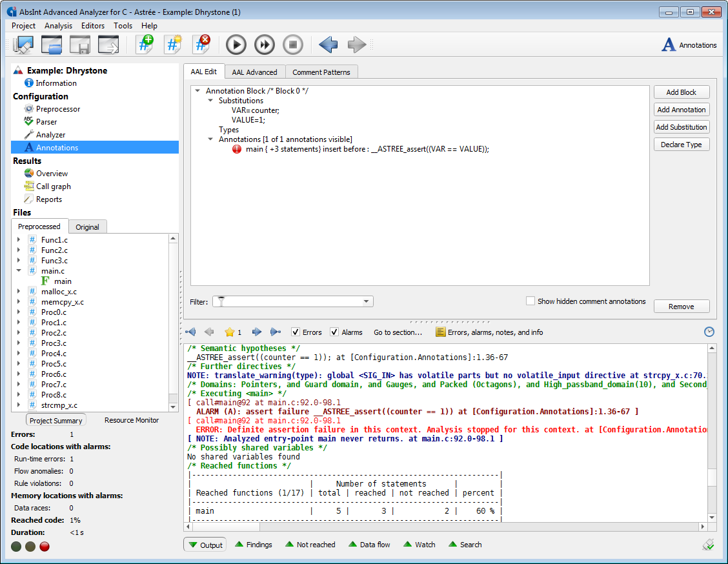Click the red error icon on main annotation
728x564 pixels.
tap(237, 149)
